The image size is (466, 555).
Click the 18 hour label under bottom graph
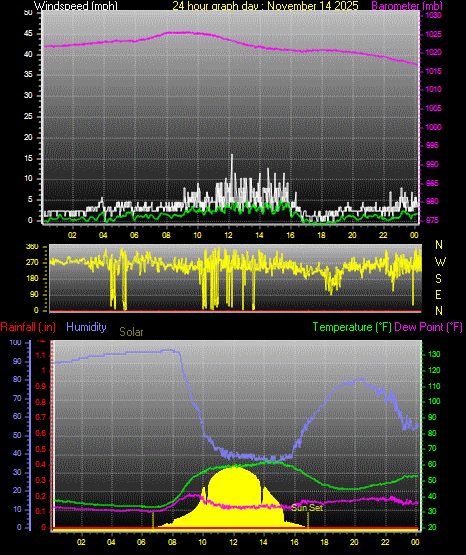324,542
